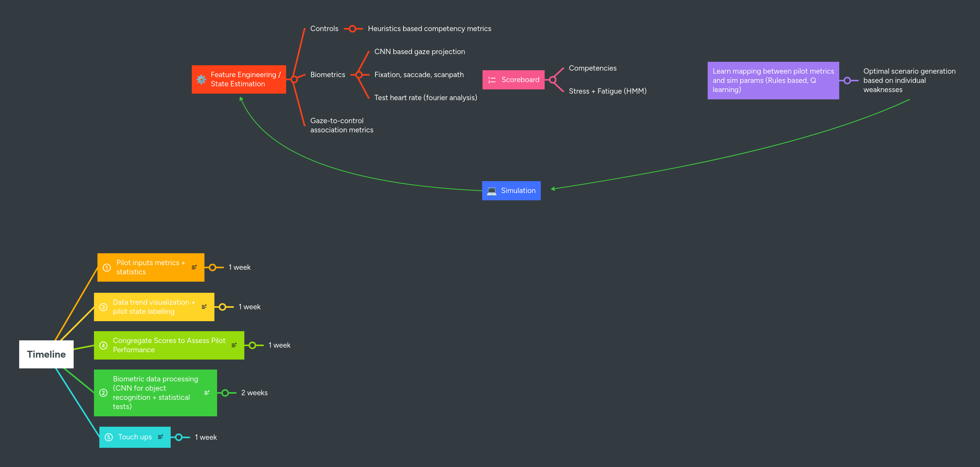Viewport: 980px width, 467px height.
Task: Click the numbered list icon on Scoreboard node
Action: [492, 80]
